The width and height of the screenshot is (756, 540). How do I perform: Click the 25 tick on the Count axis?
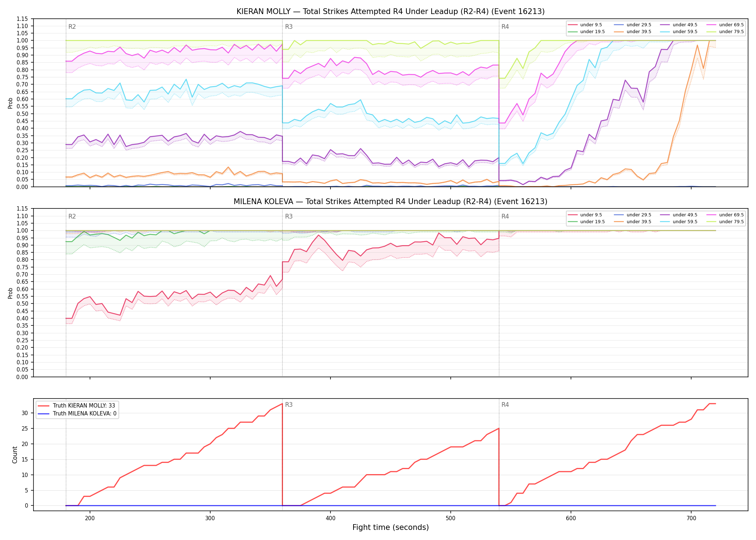click(x=24, y=429)
